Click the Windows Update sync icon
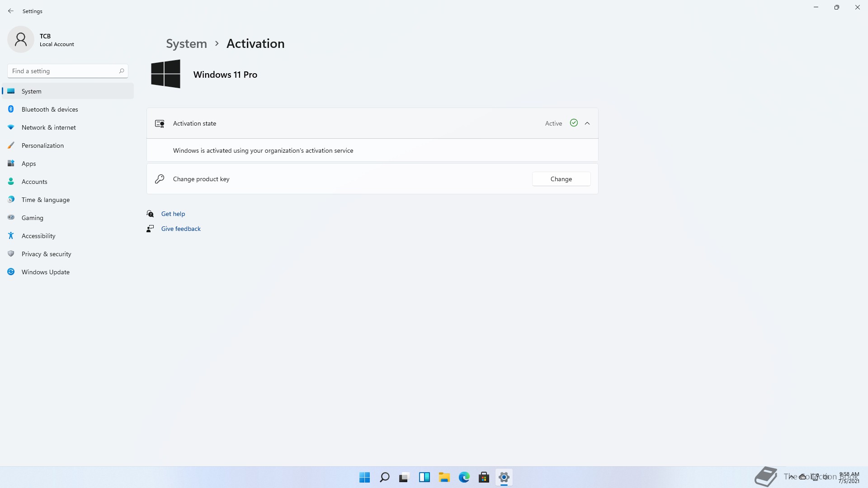Screen dimensions: 868x488 pyautogui.click(x=11, y=272)
